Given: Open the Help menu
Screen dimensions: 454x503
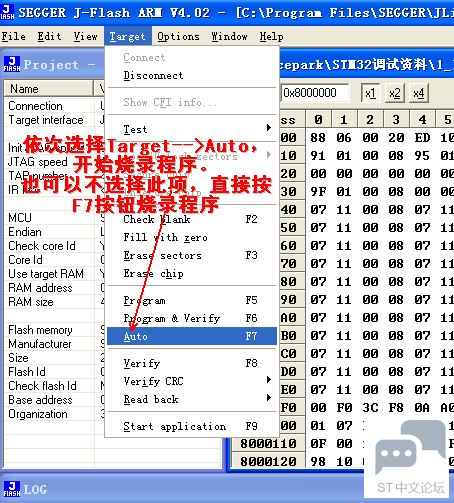Looking at the screenshot, I should click(x=272, y=36).
